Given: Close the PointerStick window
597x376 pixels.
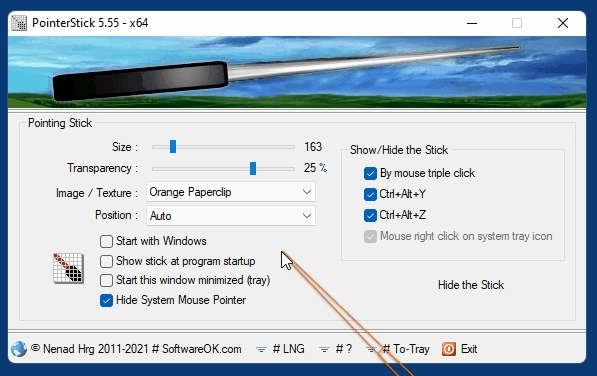Looking at the screenshot, I should click(x=563, y=23).
